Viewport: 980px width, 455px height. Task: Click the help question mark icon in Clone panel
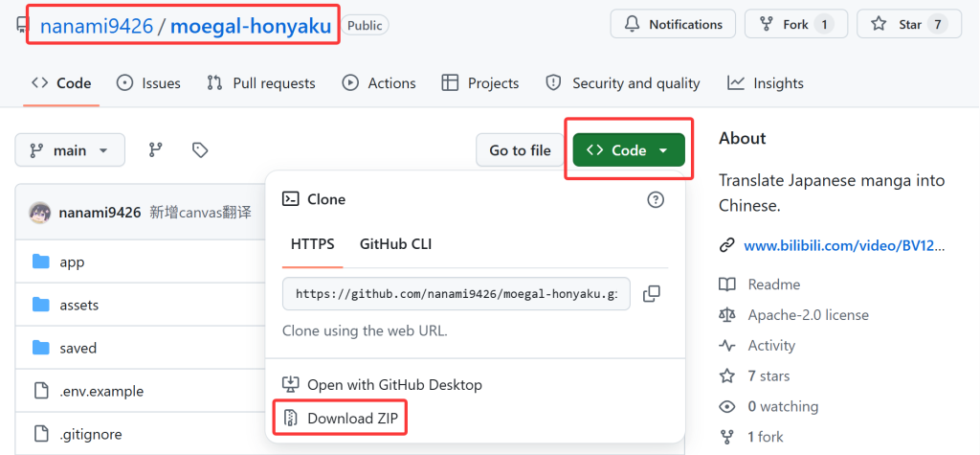[x=656, y=199]
